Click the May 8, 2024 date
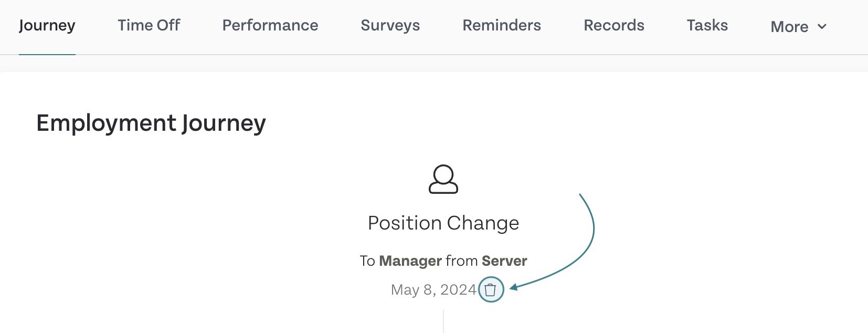Screen dimensions: 868x333 coord(433,290)
